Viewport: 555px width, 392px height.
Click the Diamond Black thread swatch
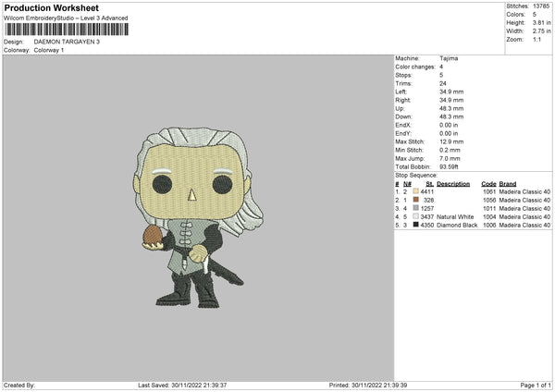tap(416, 225)
